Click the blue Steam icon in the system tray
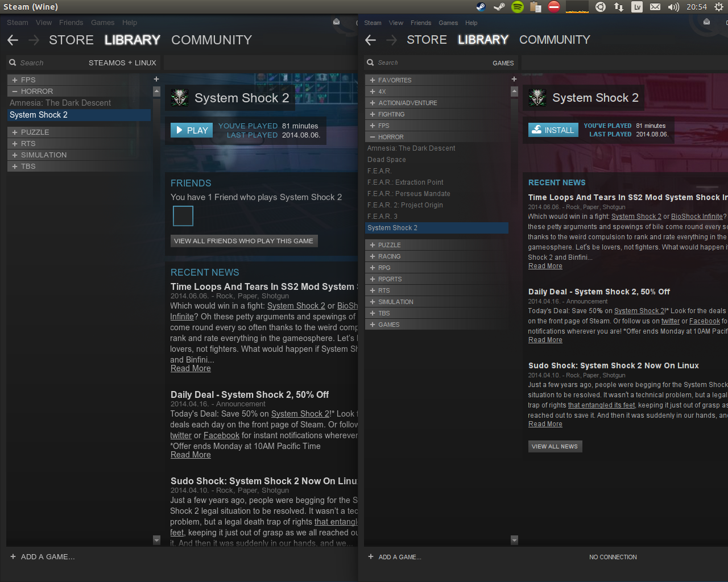Image resolution: width=728 pixels, height=582 pixels. click(481, 7)
